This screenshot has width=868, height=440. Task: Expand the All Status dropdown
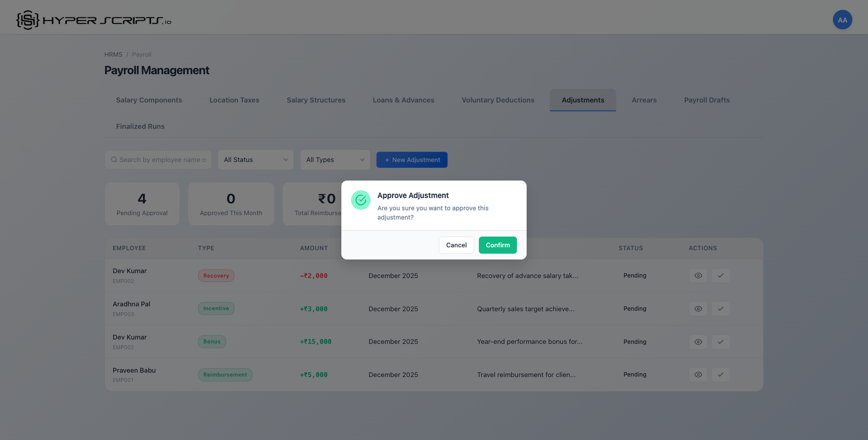(256, 160)
